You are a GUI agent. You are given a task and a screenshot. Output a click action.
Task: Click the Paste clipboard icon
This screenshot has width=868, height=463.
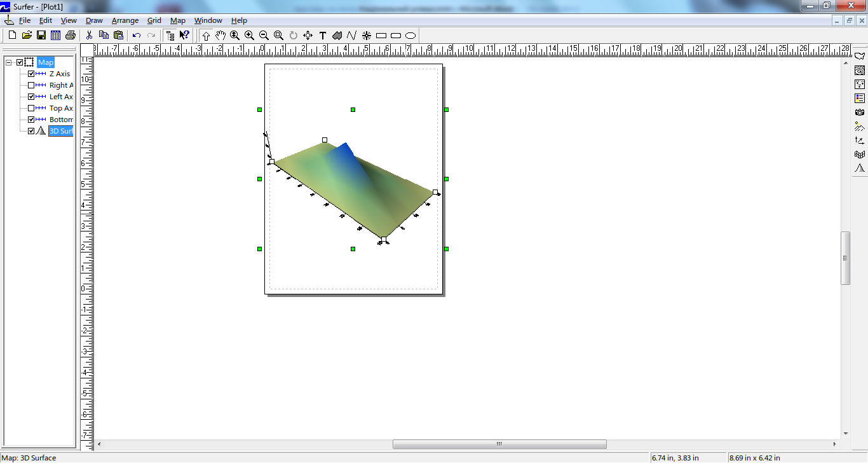[119, 35]
